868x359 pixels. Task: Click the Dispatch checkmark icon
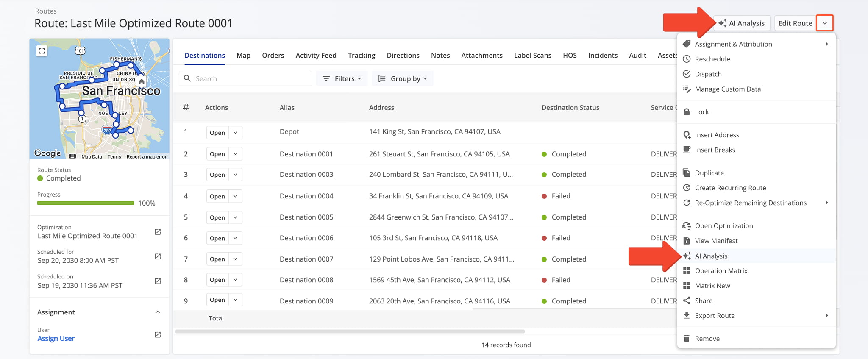(687, 74)
